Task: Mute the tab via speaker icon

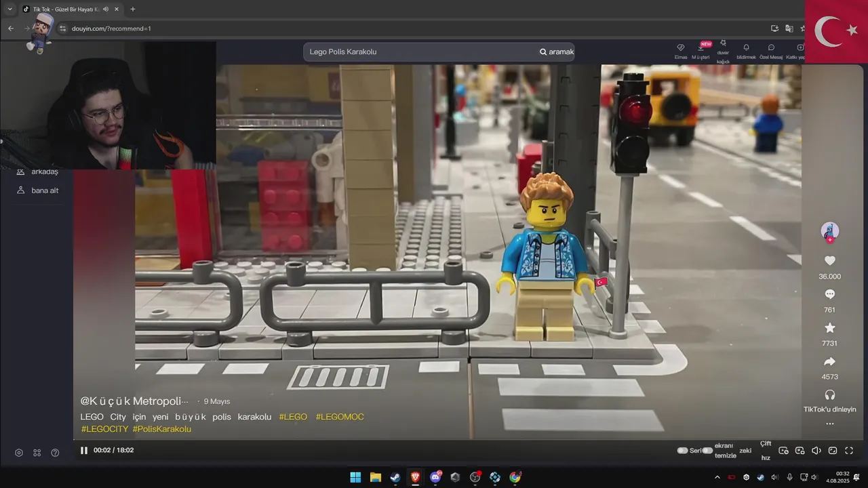Action: (106, 9)
